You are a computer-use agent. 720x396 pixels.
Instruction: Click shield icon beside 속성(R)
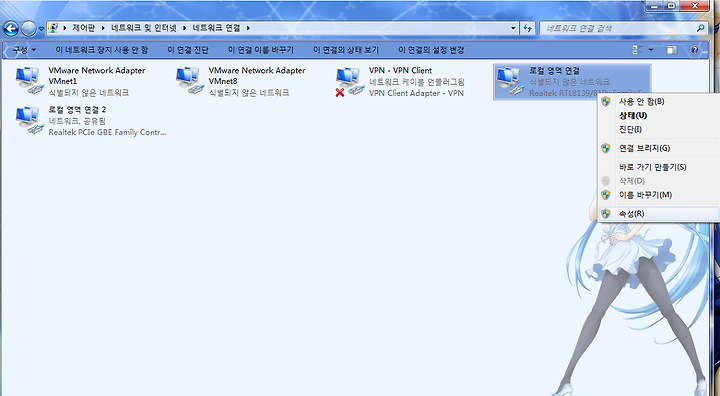pos(606,214)
